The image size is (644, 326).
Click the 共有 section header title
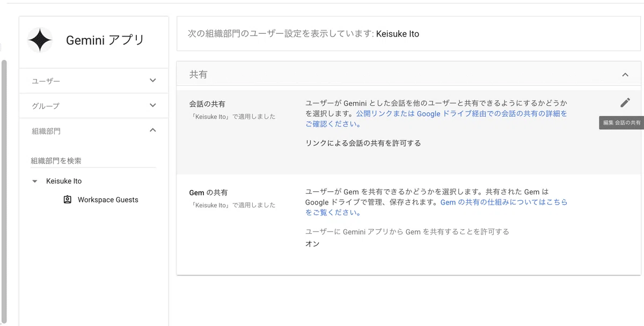point(198,75)
